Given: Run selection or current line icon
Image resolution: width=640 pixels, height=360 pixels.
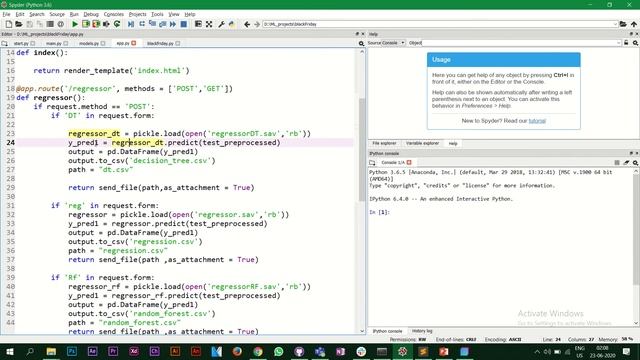Looking at the screenshot, I should pyautogui.click(x=107, y=24).
